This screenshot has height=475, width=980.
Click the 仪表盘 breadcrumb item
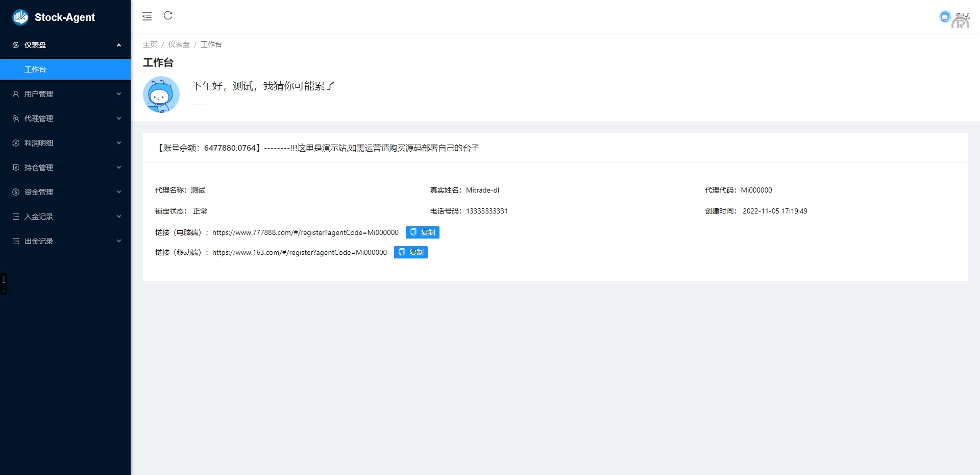pyautogui.click(x=179, y=44)
